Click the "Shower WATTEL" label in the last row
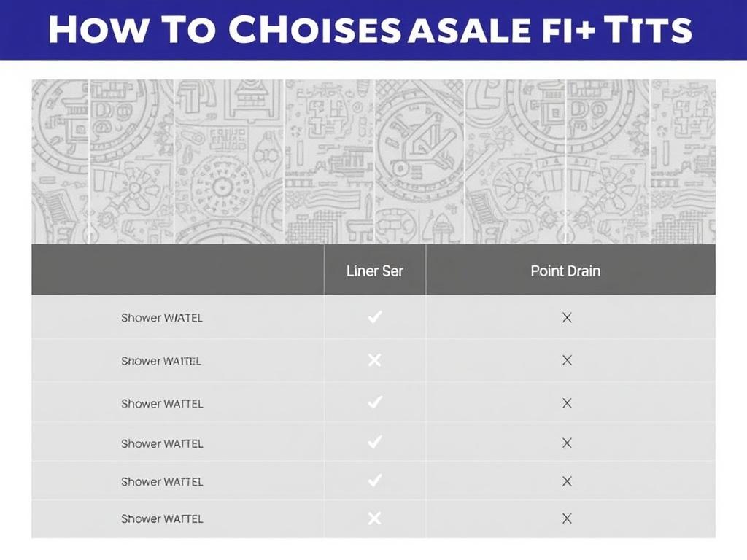 point(162,518)
